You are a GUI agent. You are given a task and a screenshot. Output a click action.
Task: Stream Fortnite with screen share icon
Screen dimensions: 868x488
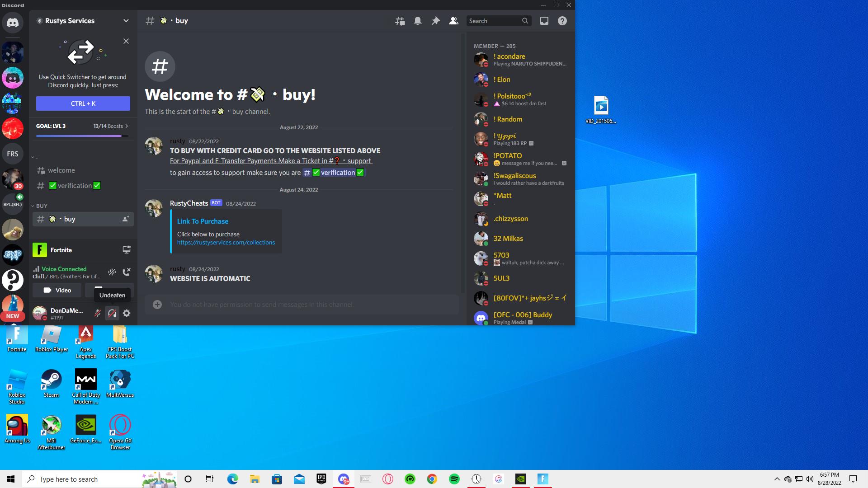click(x=127, y=250)
